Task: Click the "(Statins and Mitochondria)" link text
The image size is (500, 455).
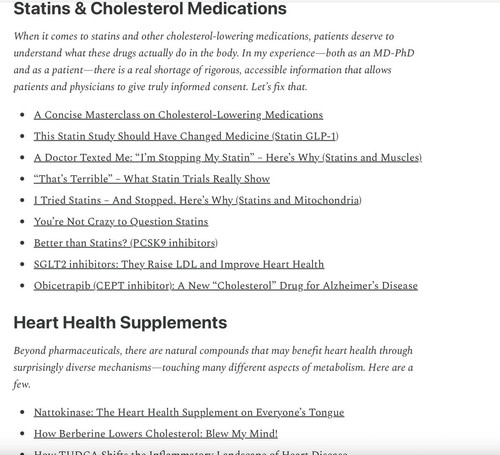Action: (x=299, y=200)
